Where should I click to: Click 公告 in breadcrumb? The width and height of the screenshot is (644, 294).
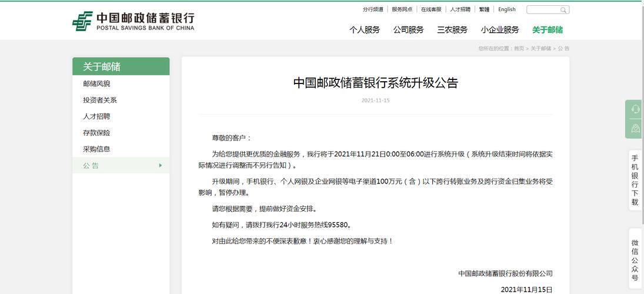pyautogui.click(x=563, y=48)
